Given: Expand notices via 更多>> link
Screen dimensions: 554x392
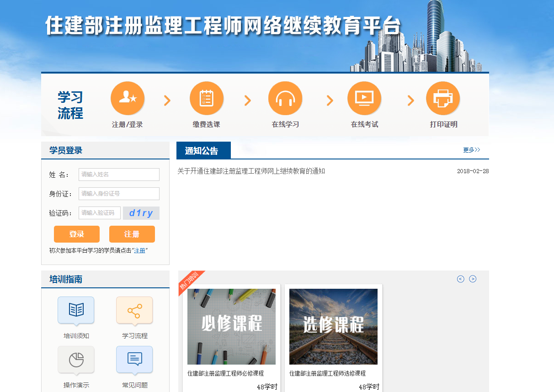Looking at the screenshot, I should 471,150.
